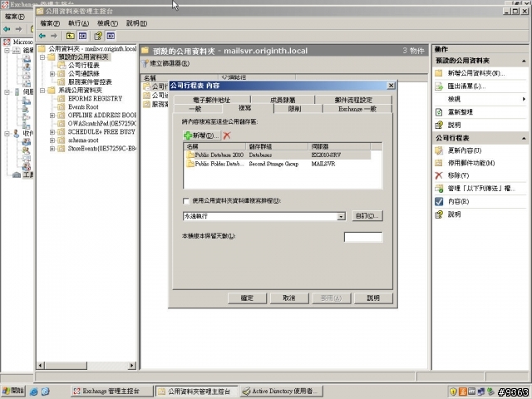Viewport: 532px width, 399px height.
Task: Click 本機複本保留天數 input field
Action: tap(363, 237)
